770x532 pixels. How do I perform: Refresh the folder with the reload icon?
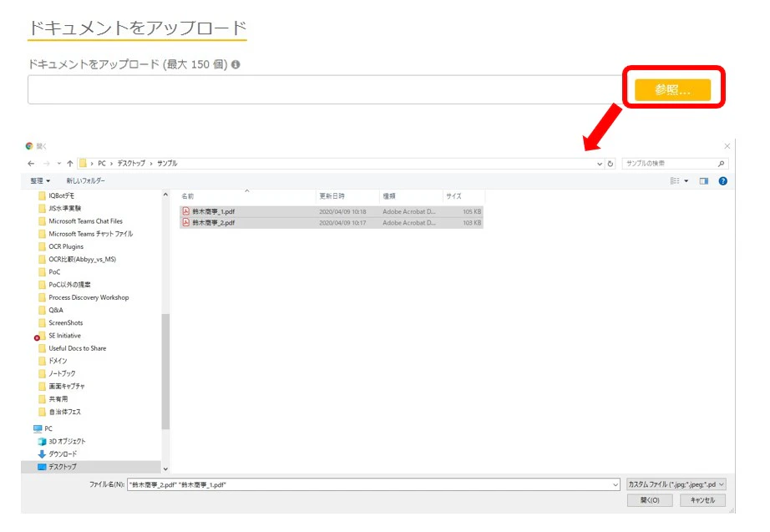[x=610, y=164]
